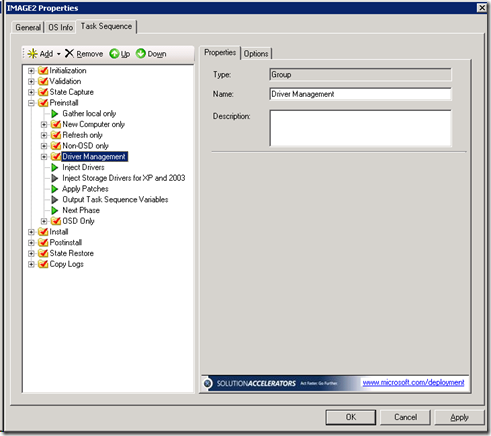Click the green Up arrow icon
Screen dimensions: 491x436
(114, 53)
